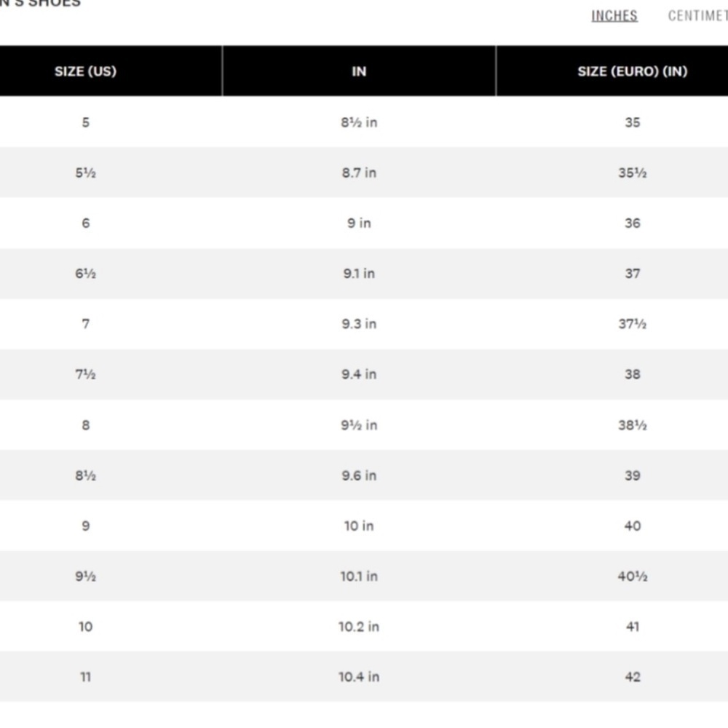Select US size 5 cell
The width and height of the screenshot is (728, 728).
85,122
